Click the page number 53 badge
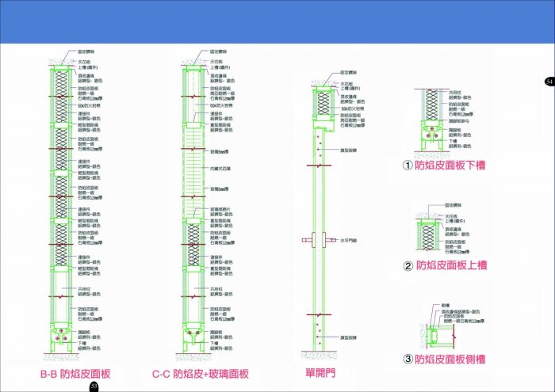 (94, 386)
